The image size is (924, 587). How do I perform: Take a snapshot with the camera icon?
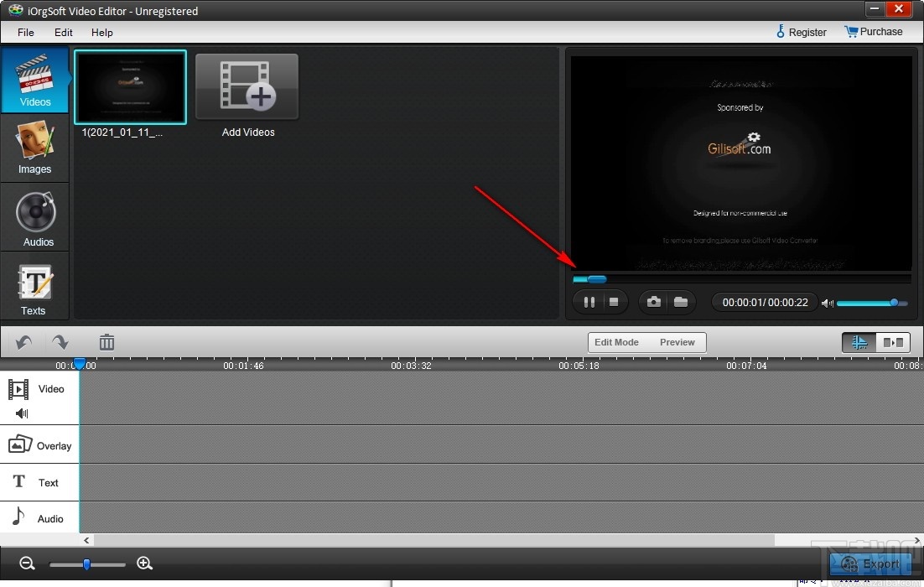pyautogui.click(x=653, y=302)
